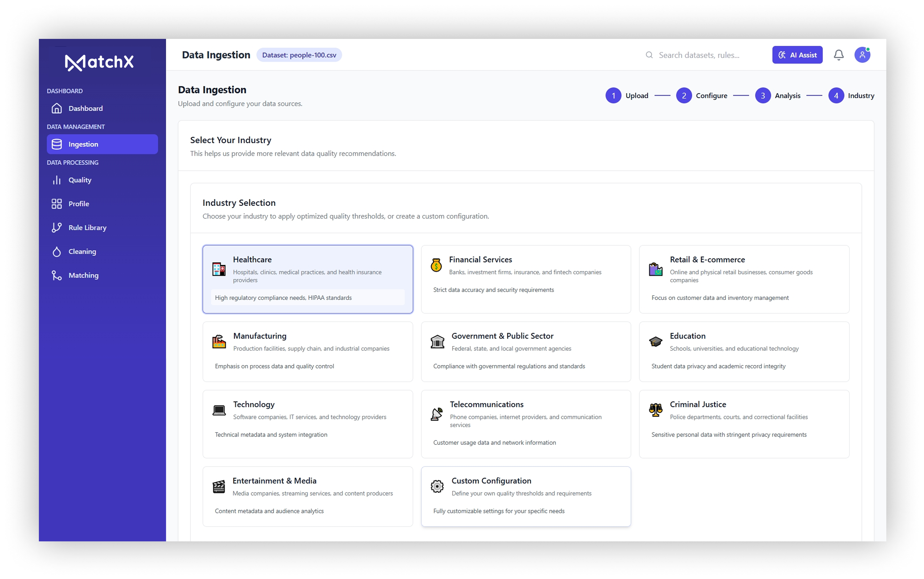The image size is (924, 579).
Task: Click the Telecommunications satellite dish icon
Action: pos(436,414)
